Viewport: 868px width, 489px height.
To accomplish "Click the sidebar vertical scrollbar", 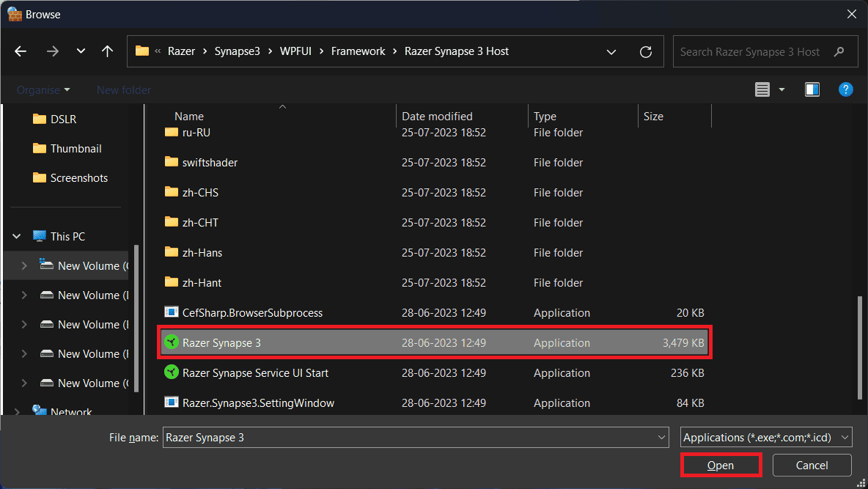I will click(136, 318).
